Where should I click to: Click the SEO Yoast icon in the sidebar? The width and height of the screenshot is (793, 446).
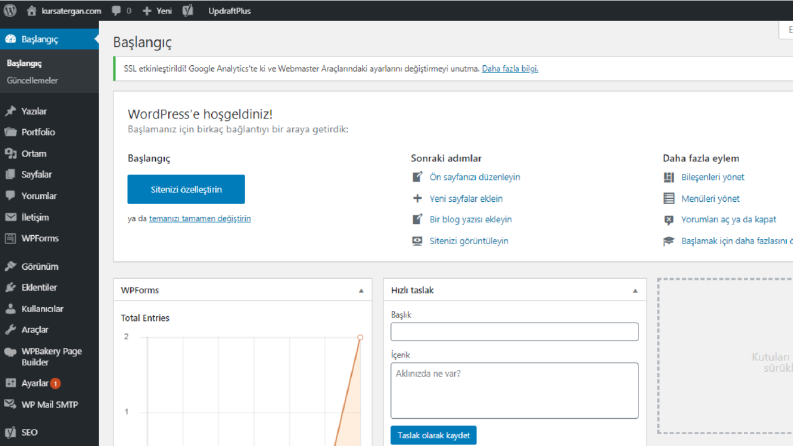click(11, 432)
